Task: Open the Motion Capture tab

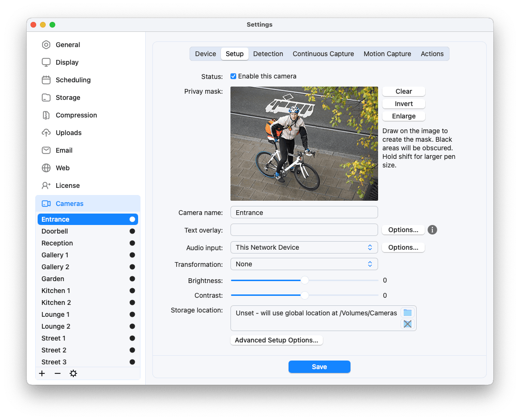Action: [x=387, y=54]
